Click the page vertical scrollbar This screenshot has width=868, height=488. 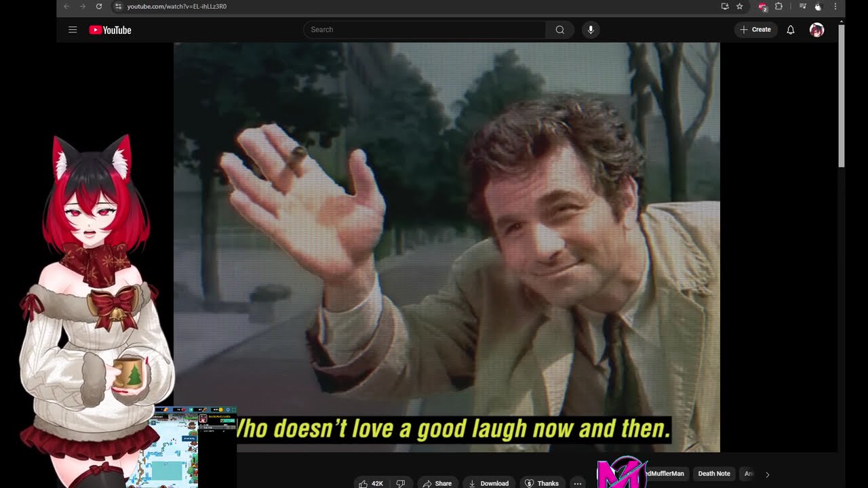(x=842, y=95)
